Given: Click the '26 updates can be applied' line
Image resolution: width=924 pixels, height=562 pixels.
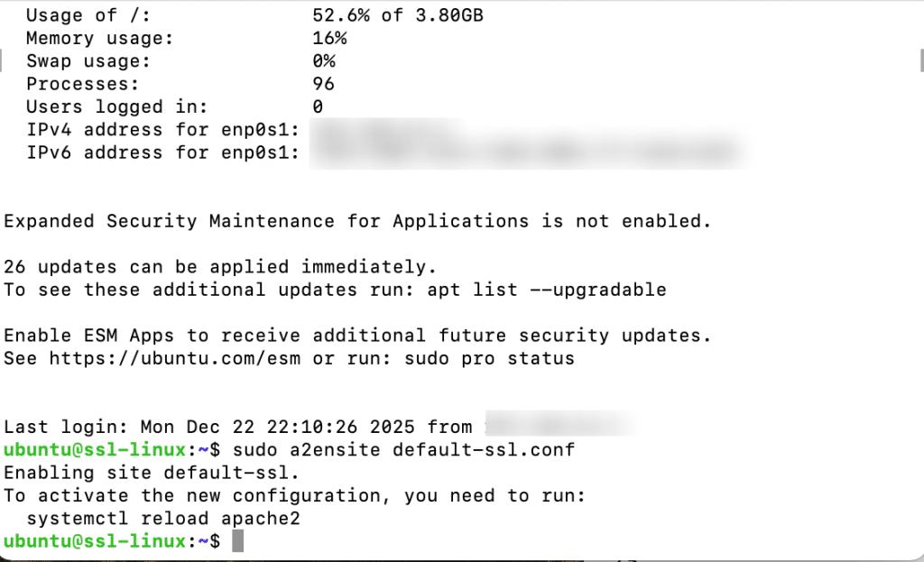Looking at the screenshot, I should tap(220, 267).
